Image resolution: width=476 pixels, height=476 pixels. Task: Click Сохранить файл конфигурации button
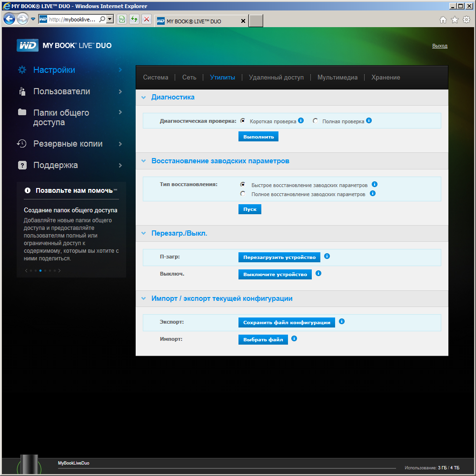pyautogui.click(x=287, y=322)
